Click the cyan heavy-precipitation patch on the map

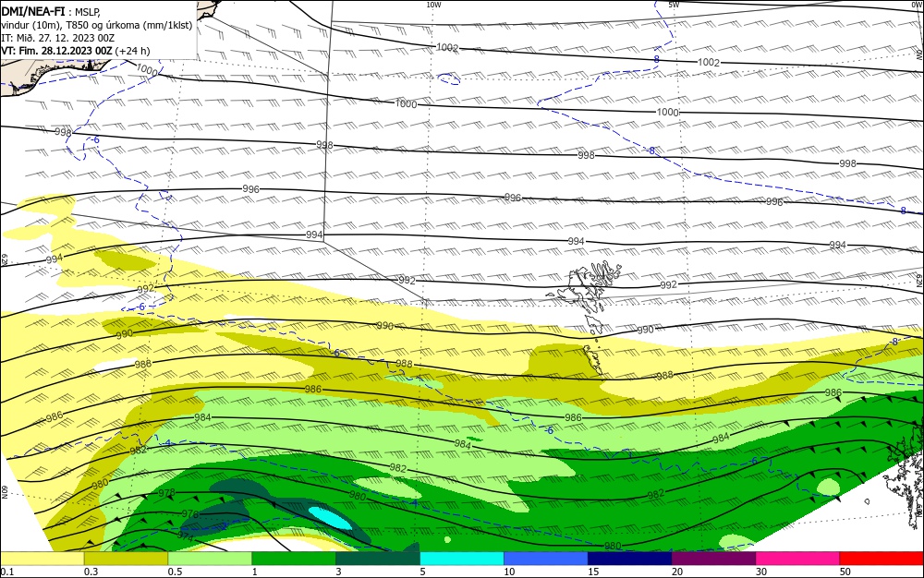(330, 517)
